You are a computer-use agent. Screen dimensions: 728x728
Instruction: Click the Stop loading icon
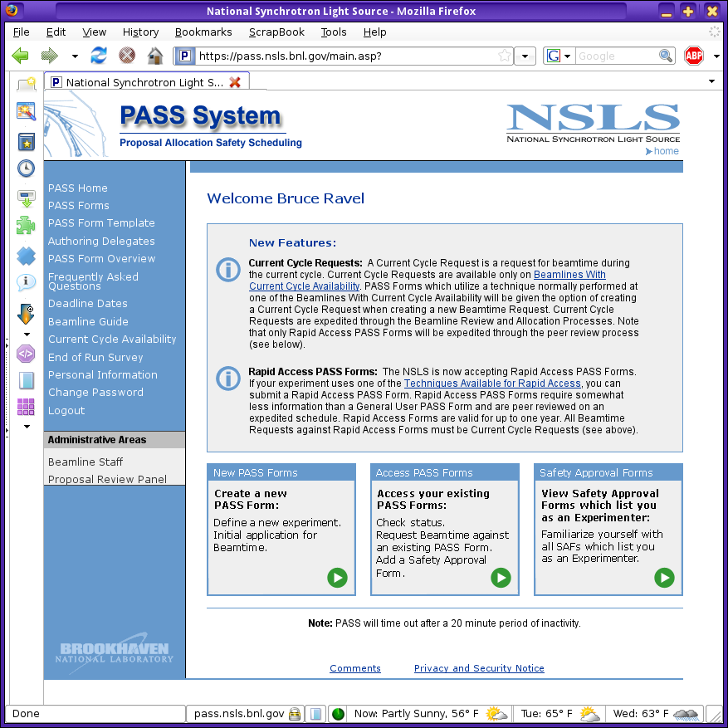click(127, 56)
